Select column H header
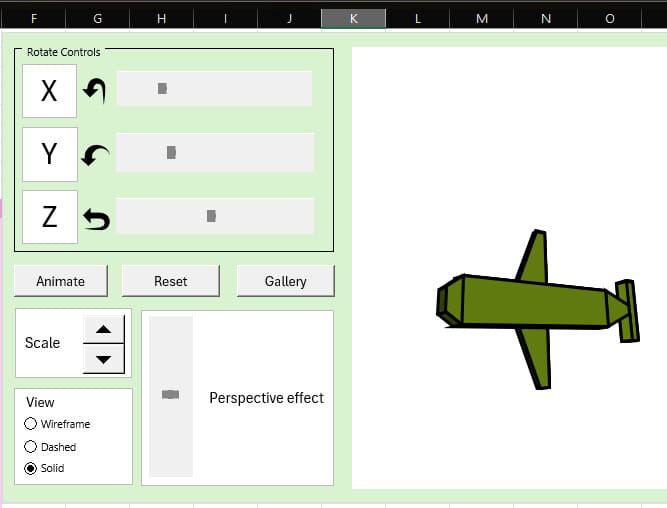This screenshot has height=508, width=667. coord(161,18)
